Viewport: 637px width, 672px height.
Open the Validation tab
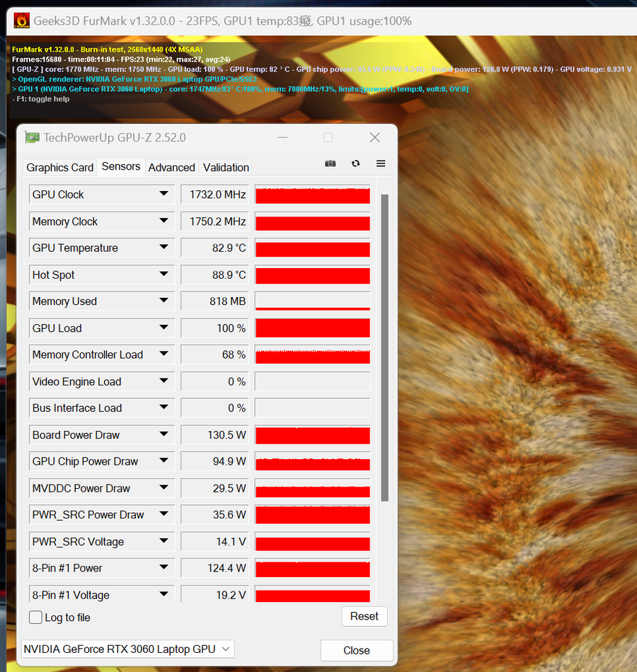(226, 167)
